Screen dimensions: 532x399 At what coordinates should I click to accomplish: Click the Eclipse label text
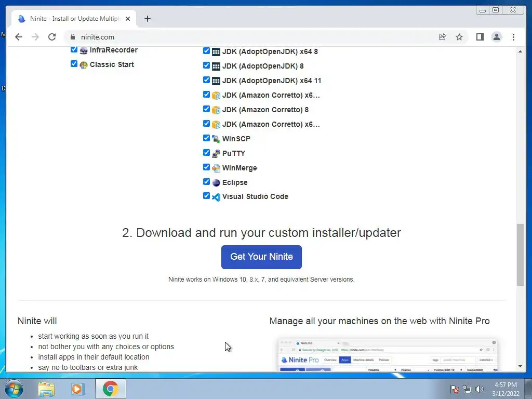pyautogui.click(x=235, y=182)
